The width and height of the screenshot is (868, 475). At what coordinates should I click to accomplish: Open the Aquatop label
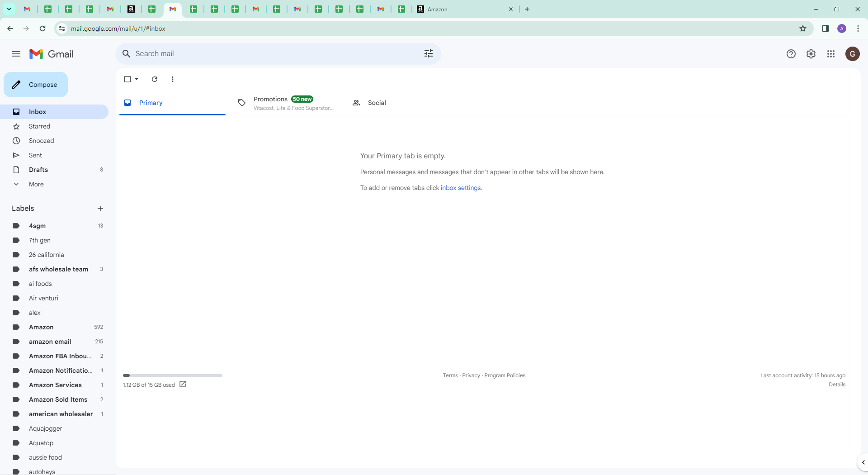[54, 443]
